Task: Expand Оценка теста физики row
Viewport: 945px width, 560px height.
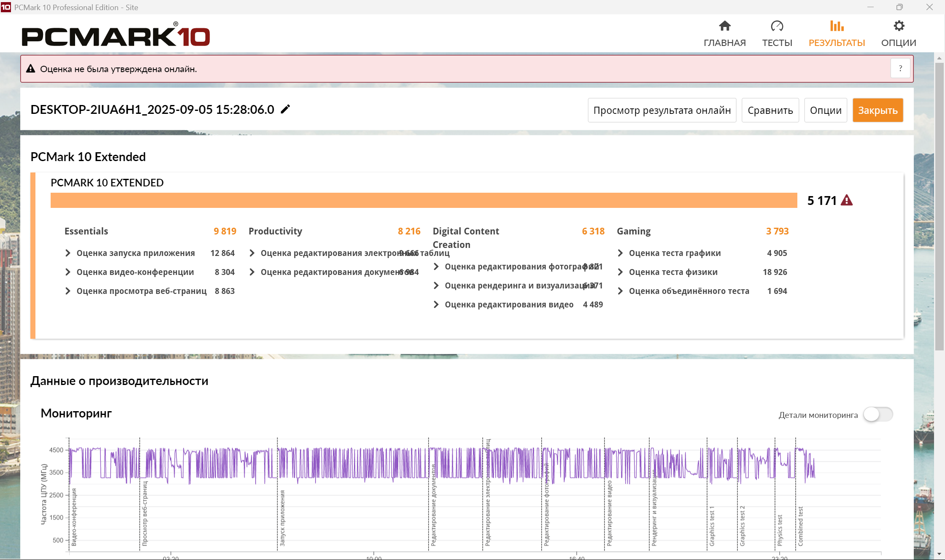Action: [x=620, y=272]
